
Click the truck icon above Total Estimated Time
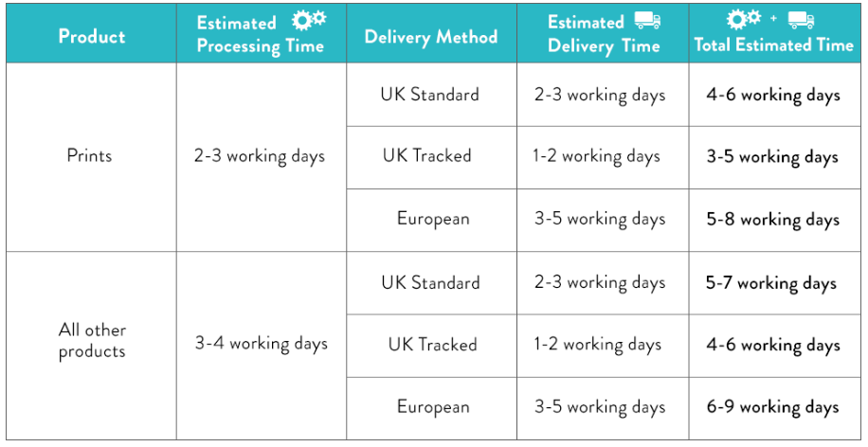click(x=801, y=20)
